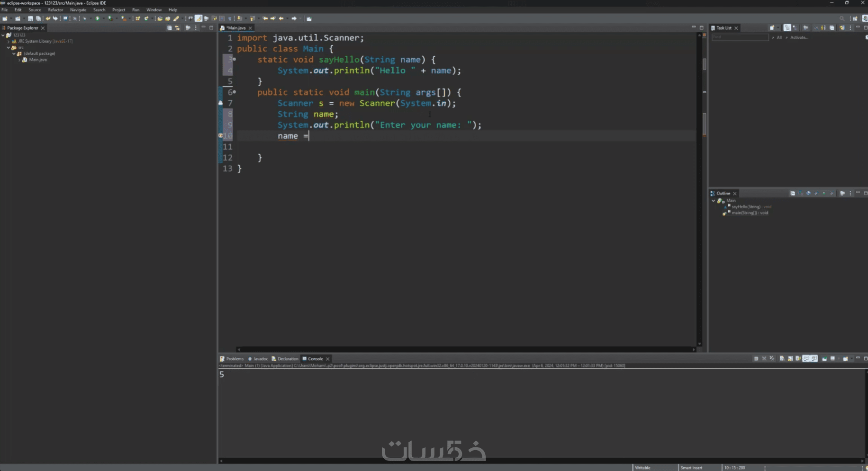Toggle Focus on Workweek in Task List
Viewport: 868px width, 471px height.
805,28
